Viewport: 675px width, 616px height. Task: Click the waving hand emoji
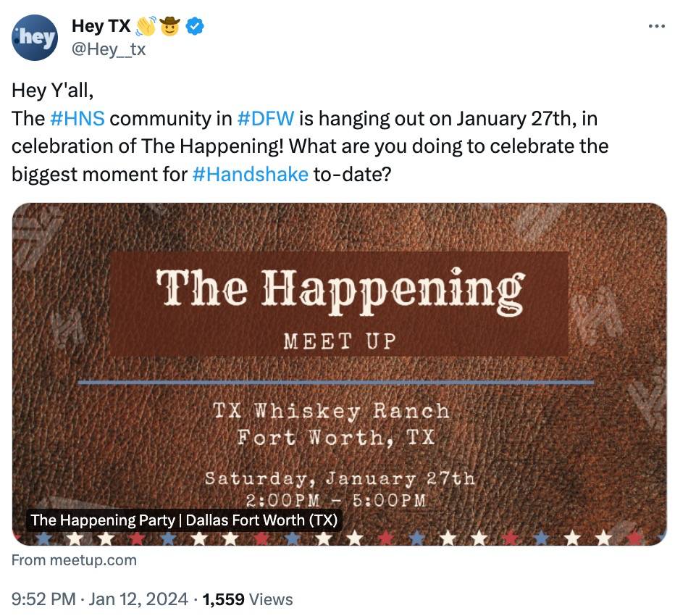coord(146,27)
